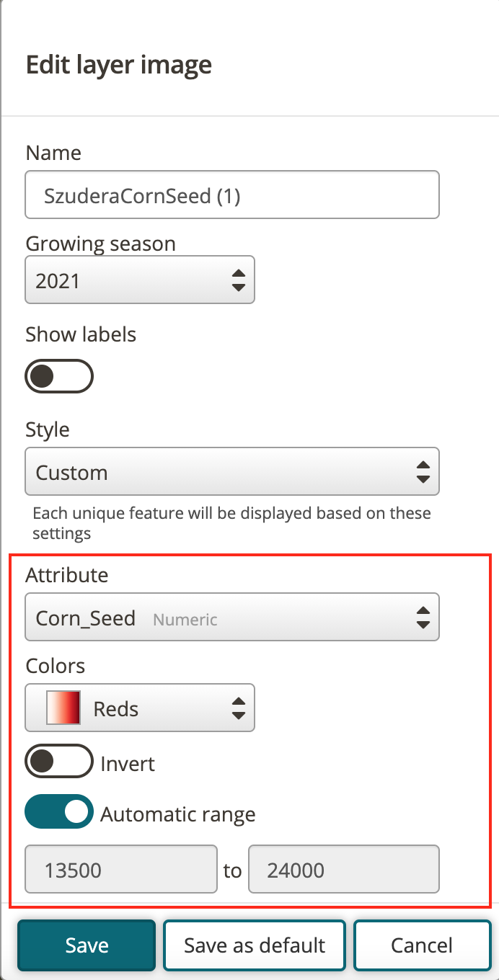Enable the Invert toggle
Viewport: 499px width, 980px height.
[59, 762]
